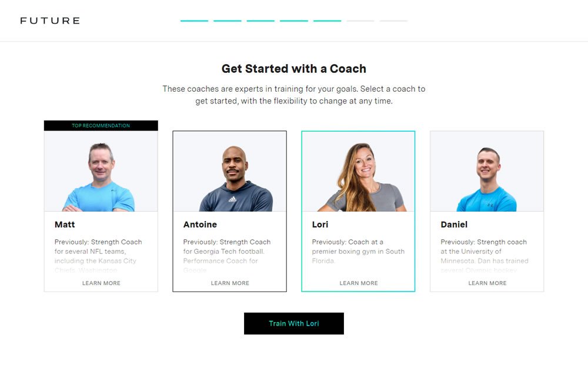Choose the coach name Matt
The image size is (588, 375).
click(65, 225)
